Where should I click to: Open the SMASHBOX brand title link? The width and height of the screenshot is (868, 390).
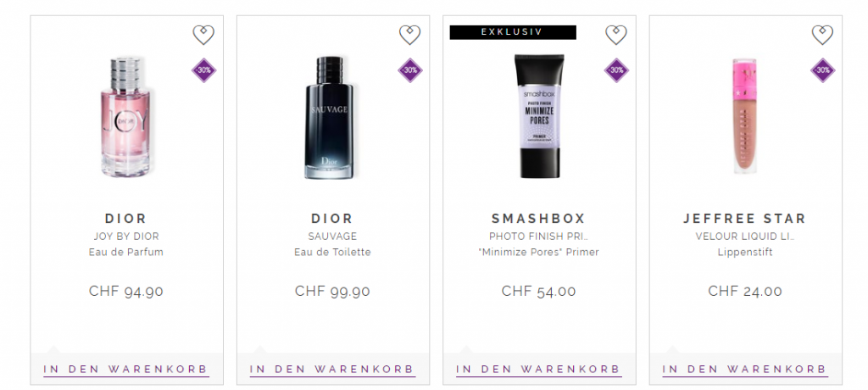tap(538, 218)
